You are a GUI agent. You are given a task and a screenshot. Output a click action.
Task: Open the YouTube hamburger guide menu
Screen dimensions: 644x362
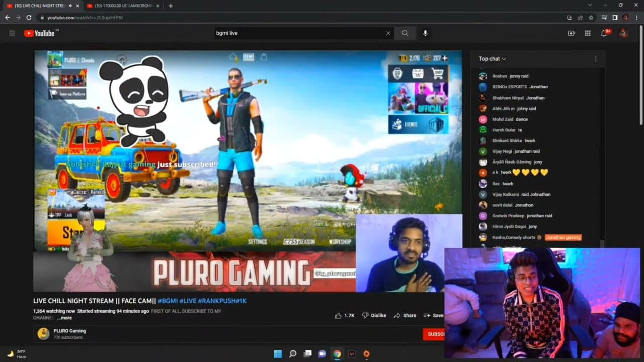pyautogui.click(x=12, y=33)
